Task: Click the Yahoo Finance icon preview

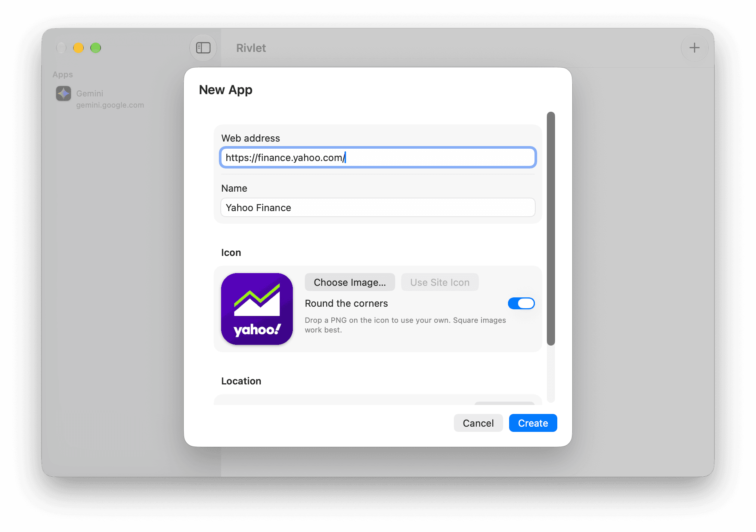Action: (257, 309)
